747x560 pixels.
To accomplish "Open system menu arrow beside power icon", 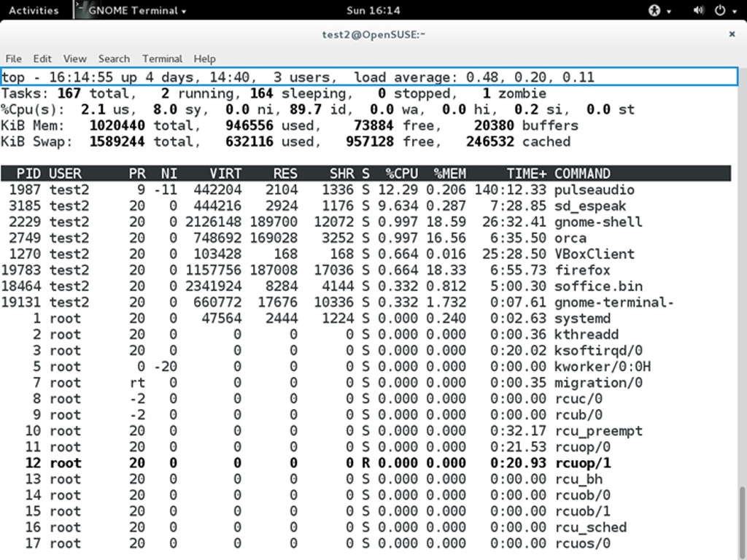I will [735, 11].
